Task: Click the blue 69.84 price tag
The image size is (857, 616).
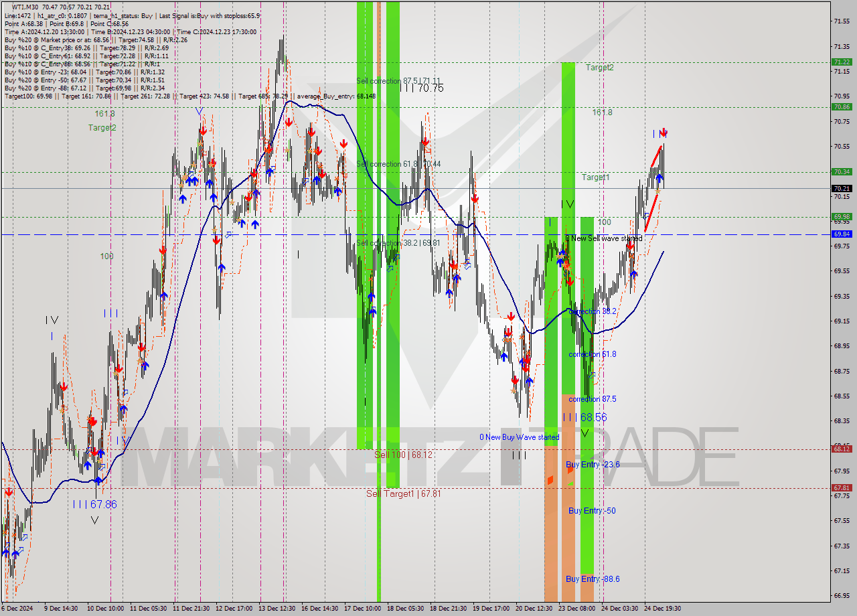Action: click(842, 234)
